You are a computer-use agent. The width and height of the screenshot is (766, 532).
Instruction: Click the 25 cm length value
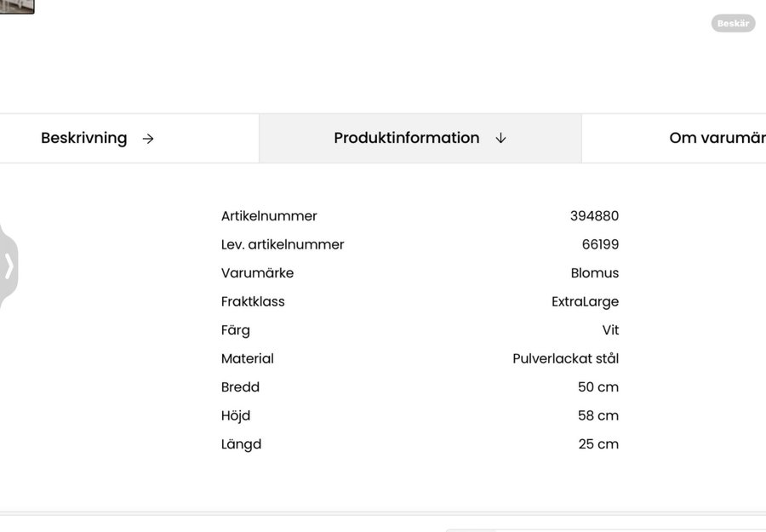597,444
